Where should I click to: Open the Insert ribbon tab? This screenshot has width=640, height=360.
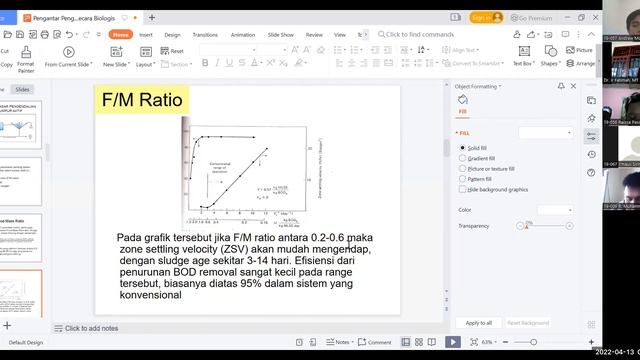146,35
